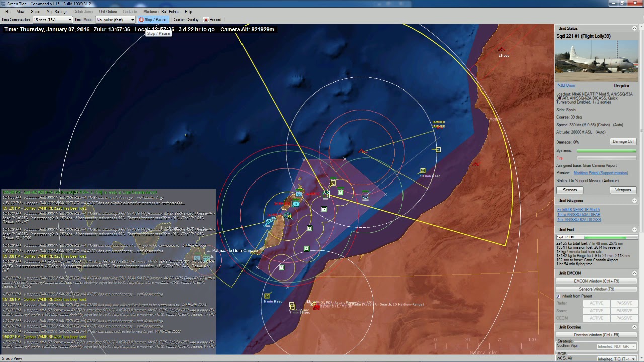Open the P-3B Orion database link
The image size is (644, 362).
[566, 86]
